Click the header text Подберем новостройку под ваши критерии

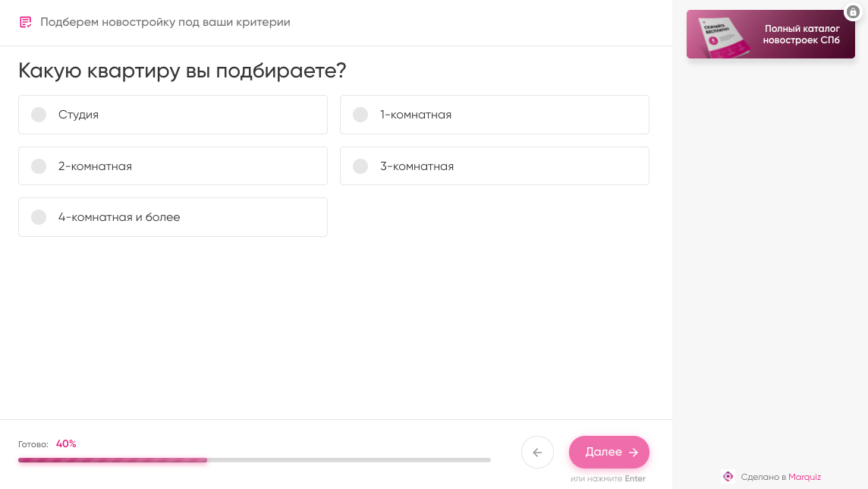pyautogui.click(x=166, y=22)
